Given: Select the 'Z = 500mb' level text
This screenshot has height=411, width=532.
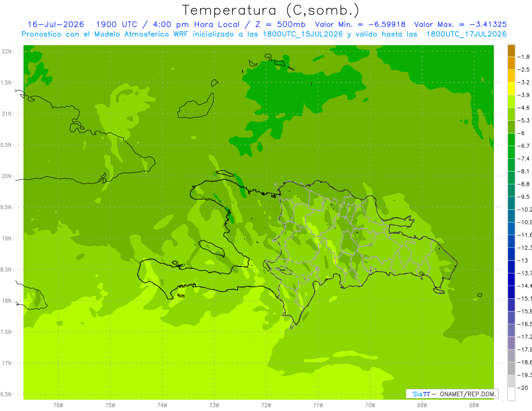Looking at the screenshot, I should pyautogui.click(x=279, y=24).
